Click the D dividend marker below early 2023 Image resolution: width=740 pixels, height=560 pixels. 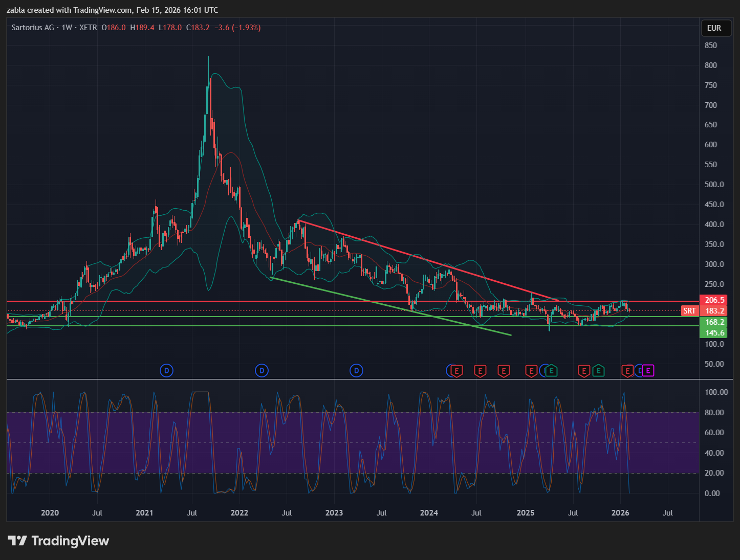[356, 371]
